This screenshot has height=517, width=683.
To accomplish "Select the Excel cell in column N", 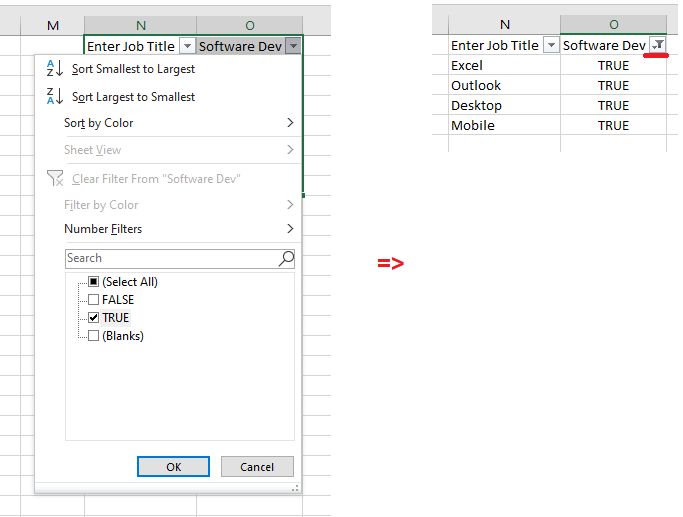I will (504, 65).
